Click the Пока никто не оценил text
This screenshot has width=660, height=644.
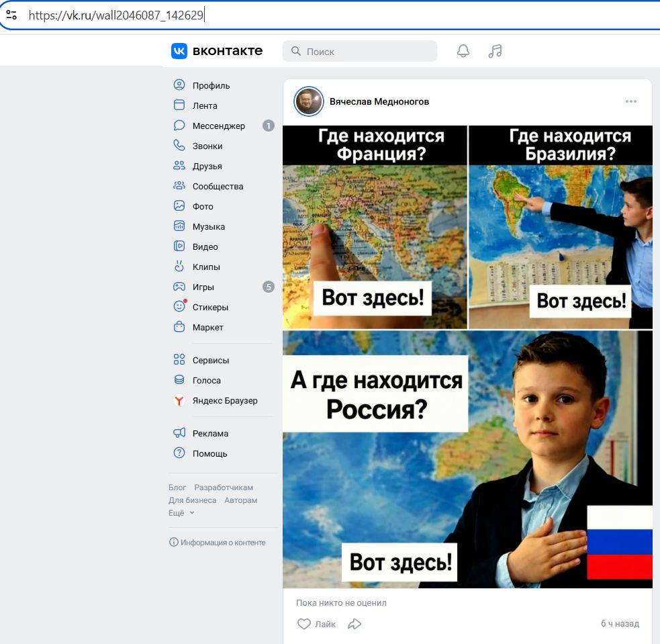pyautogui.click(x=341, y=603)
